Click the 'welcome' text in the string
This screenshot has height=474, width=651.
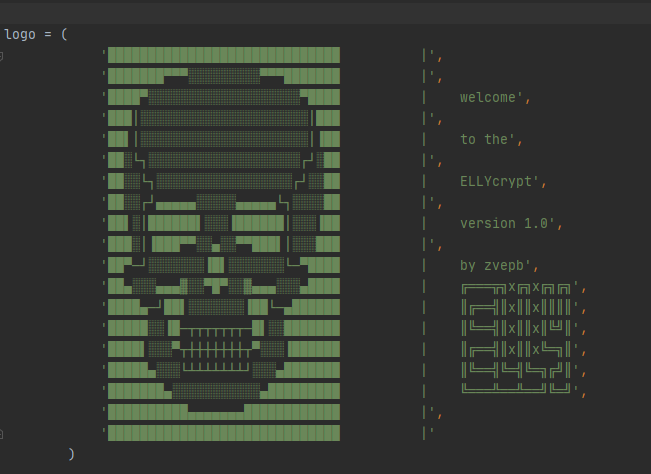489,98
